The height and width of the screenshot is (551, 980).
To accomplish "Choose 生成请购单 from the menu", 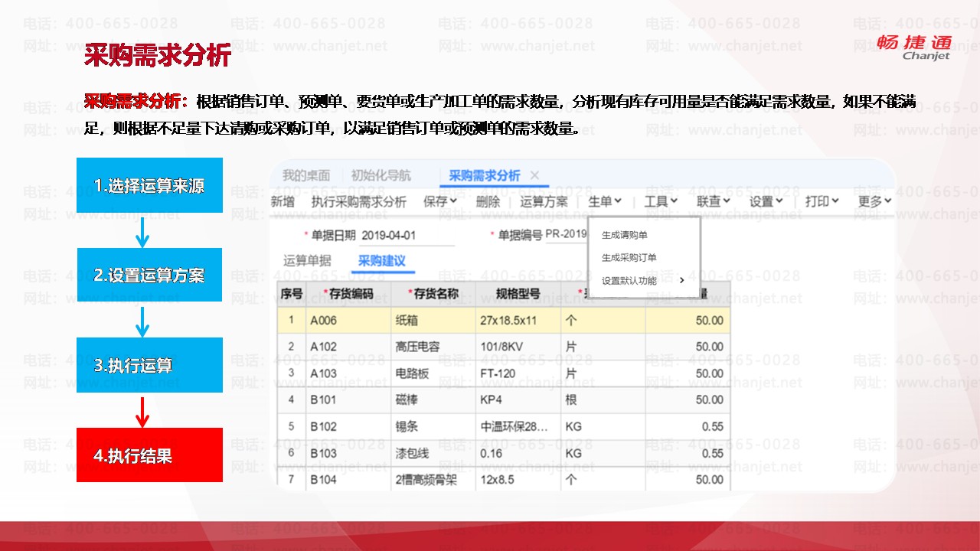I will click(625, 236).
